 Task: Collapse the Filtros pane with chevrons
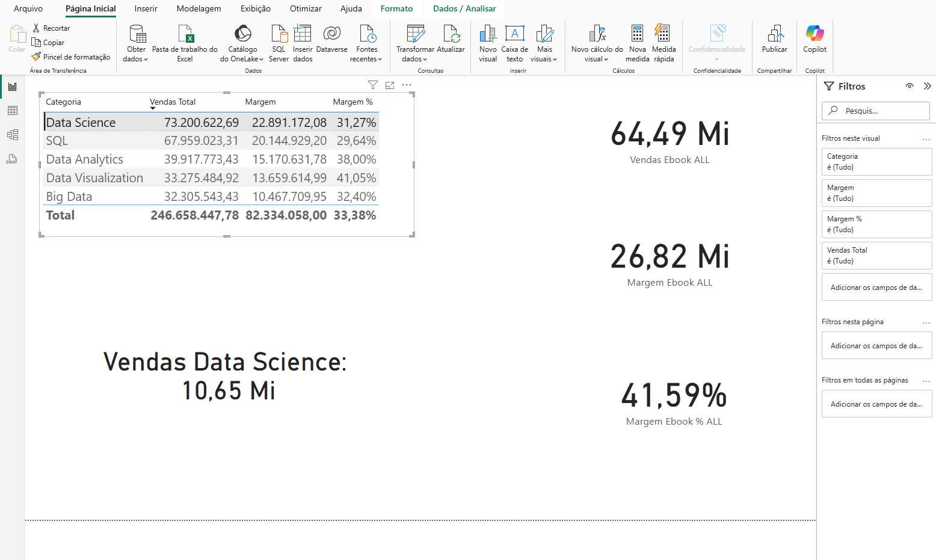[x=927, y=86]
